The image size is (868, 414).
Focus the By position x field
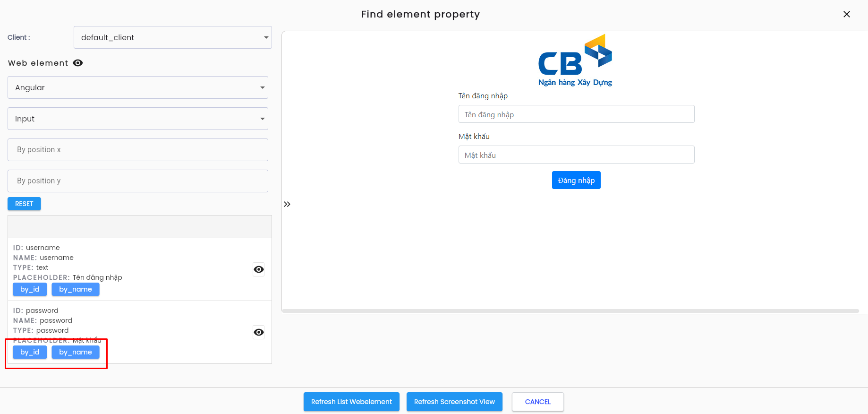tap(138, 150)
